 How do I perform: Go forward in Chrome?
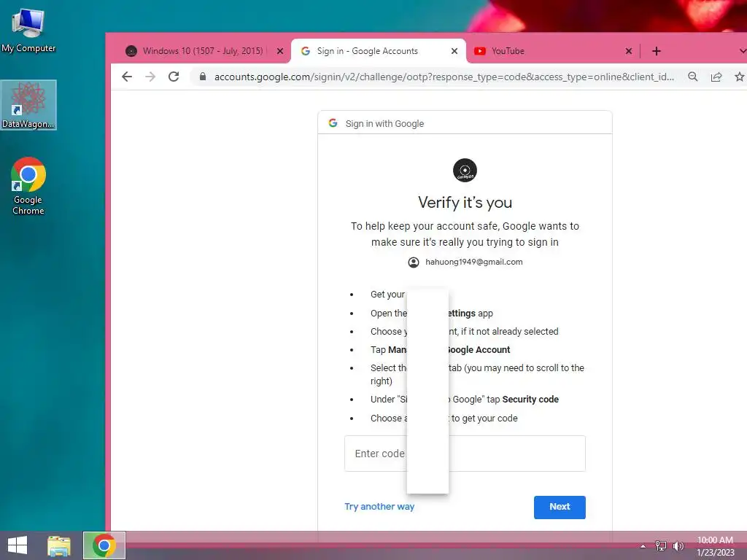coord(150,77)
